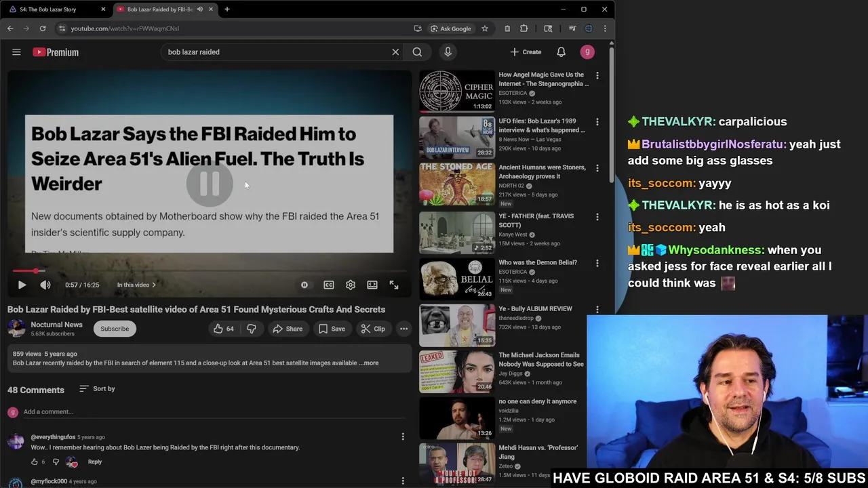
Task: Open 'UFO files: Bob Lazar's 1989 interview' thumbnail
Action: 457,137
